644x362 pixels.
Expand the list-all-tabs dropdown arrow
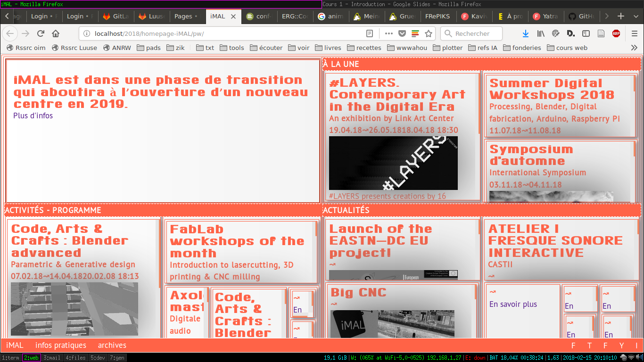click(x=634, y=16)
